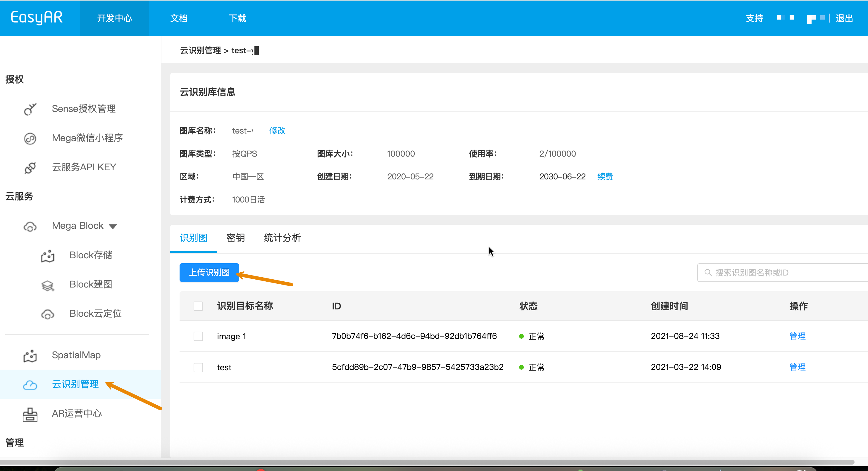Switch to the 密钥 tab
This screenshot has height=471, width=868.
click(235, 238)
